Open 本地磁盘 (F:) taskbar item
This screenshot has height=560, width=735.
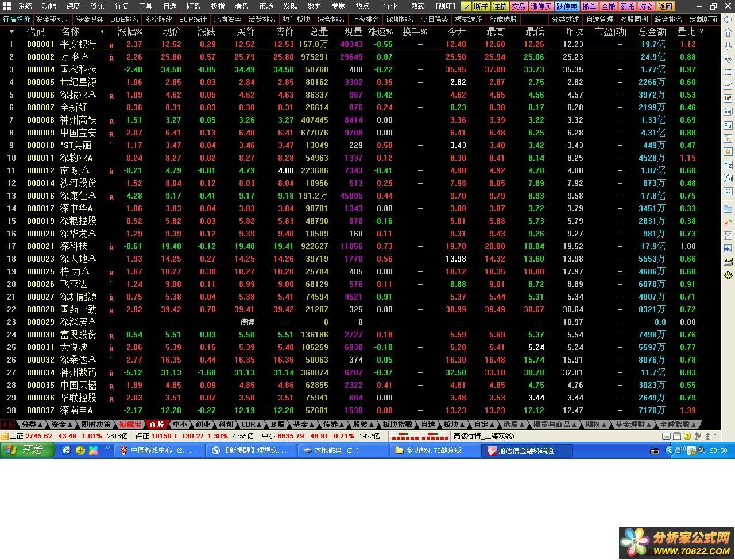click(x=343, y=450)
